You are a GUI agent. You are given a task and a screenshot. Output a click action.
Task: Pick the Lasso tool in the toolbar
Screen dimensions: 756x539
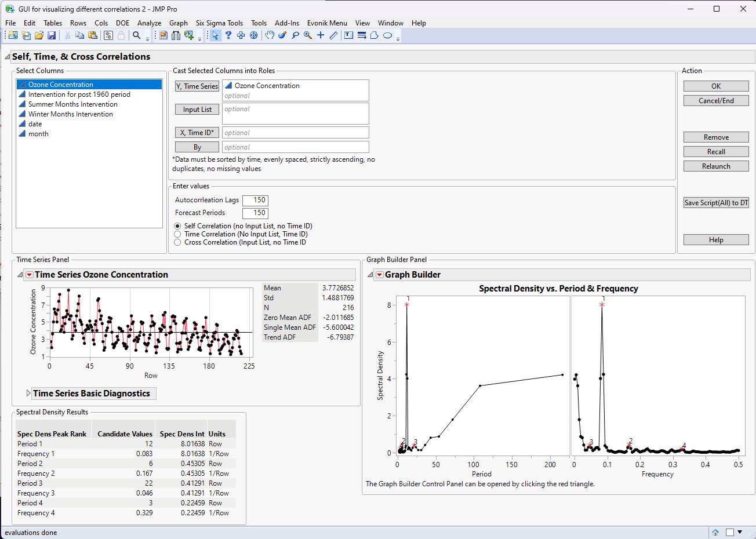(x=295, y=35)
